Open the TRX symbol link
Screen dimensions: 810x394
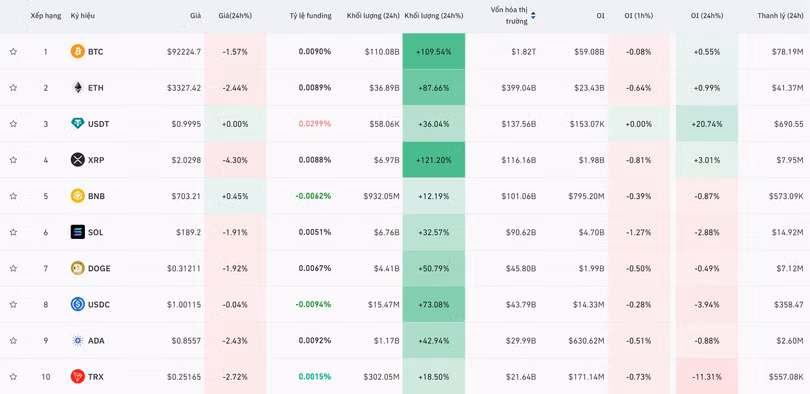(x=96, y=377)
